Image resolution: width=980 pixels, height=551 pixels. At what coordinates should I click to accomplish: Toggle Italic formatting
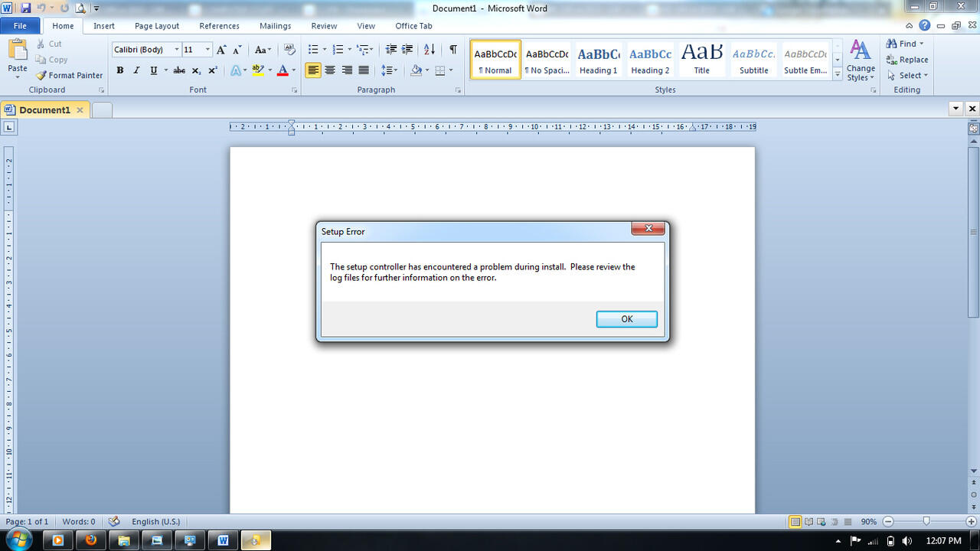pyautogui.click(x=136, y=70)
